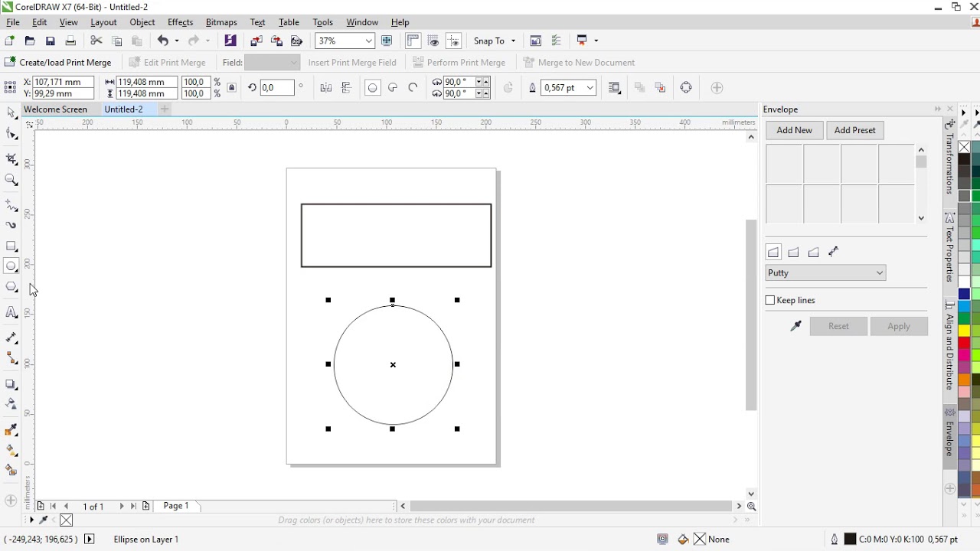Image resolution: width=980 pixels, height=551 pixels.
Task: Click the Import icon in toolbar
Action: coord(256,41)
